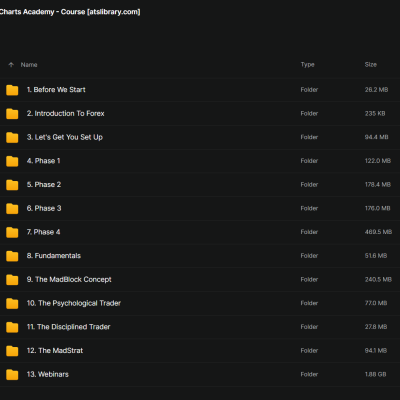
Task: Select the 27.8 MB size value
Action: click(x=376, y=327)
